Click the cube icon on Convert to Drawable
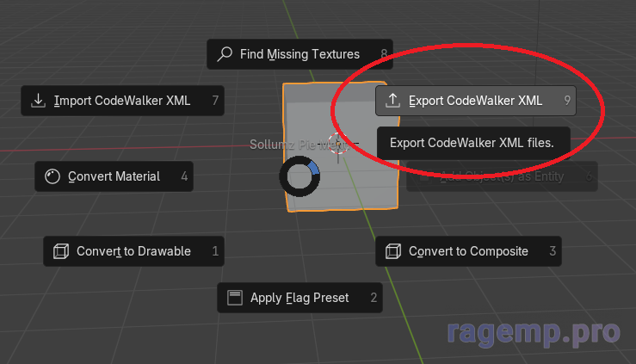This screenshot has height=364, width=636. pos(61,252)
